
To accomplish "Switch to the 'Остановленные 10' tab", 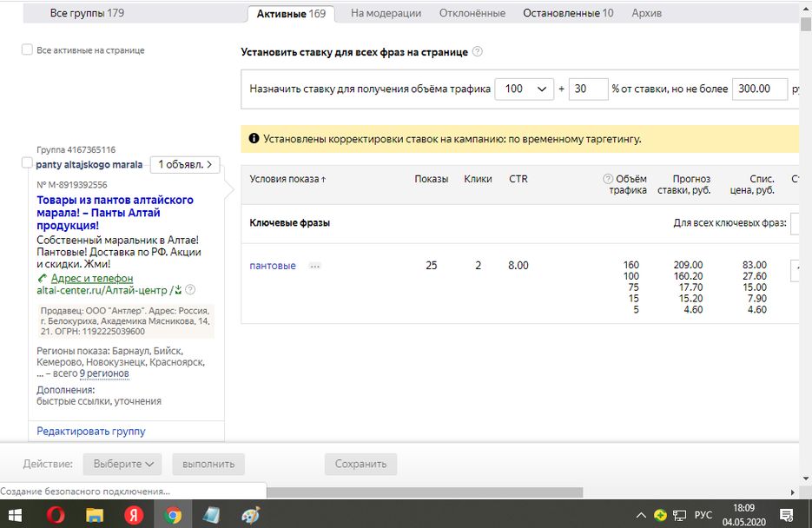I will [x=567, y=13].
